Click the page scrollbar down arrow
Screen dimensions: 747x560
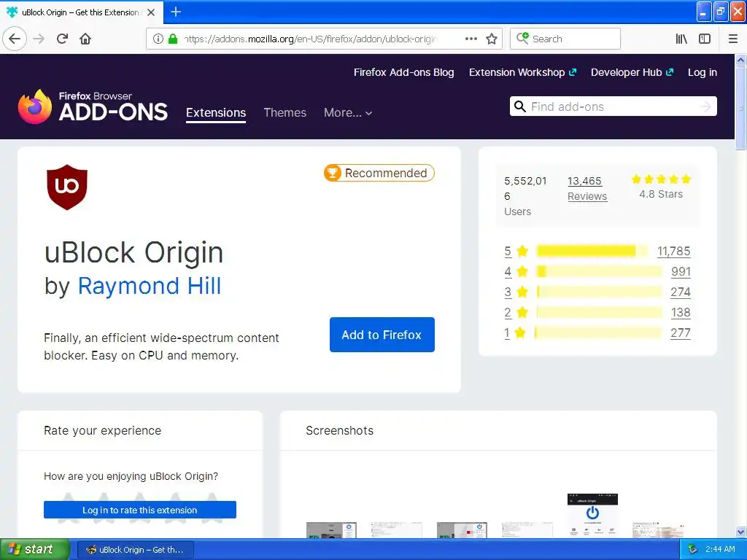pos(740,532)
